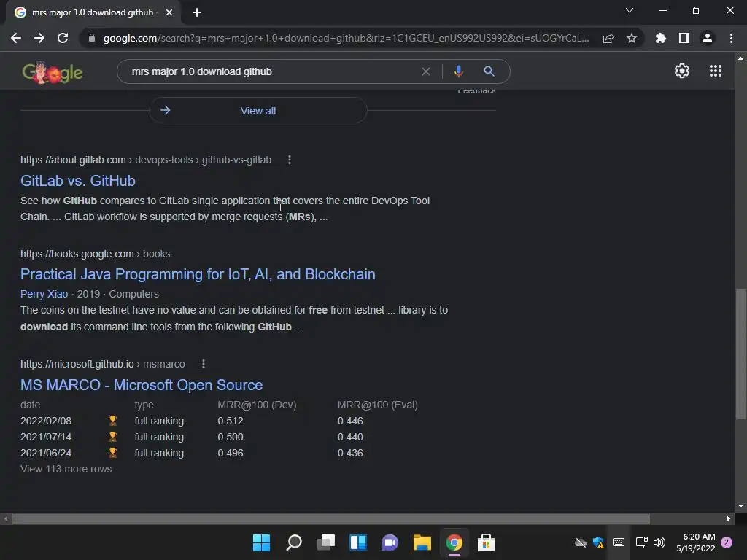Click the search query input field
The height and width of the screenshot is (560, 747).
pos(271,71)
